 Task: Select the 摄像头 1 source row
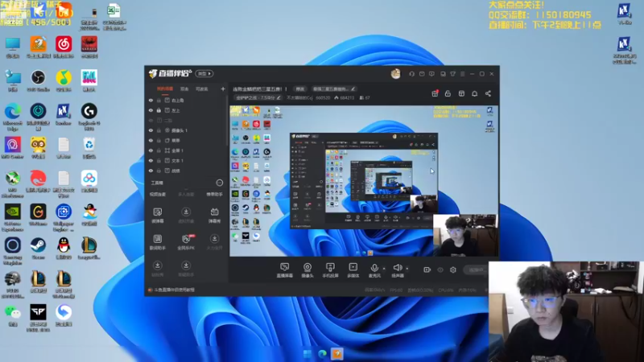tap(187, 130)
